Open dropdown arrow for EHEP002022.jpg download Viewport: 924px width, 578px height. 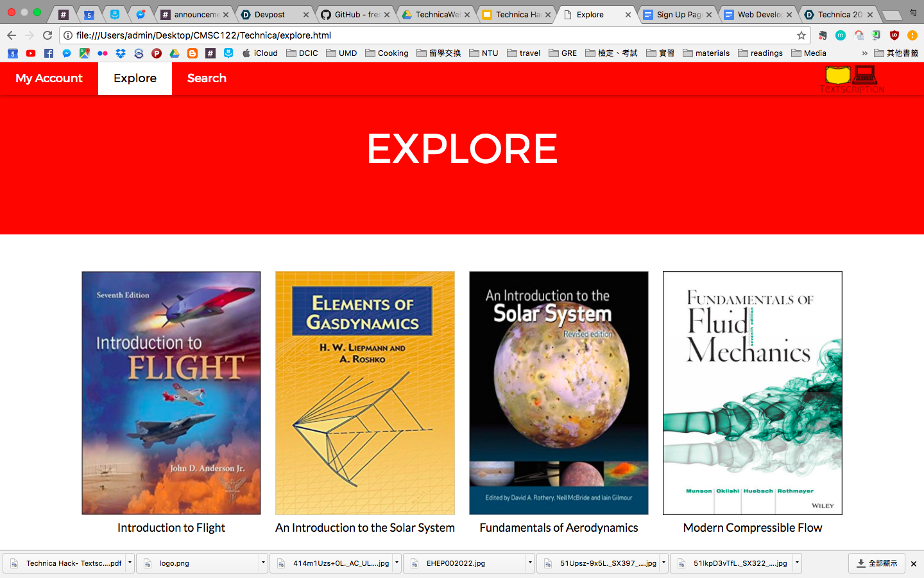pyautogui.click(x=530, y=563)
